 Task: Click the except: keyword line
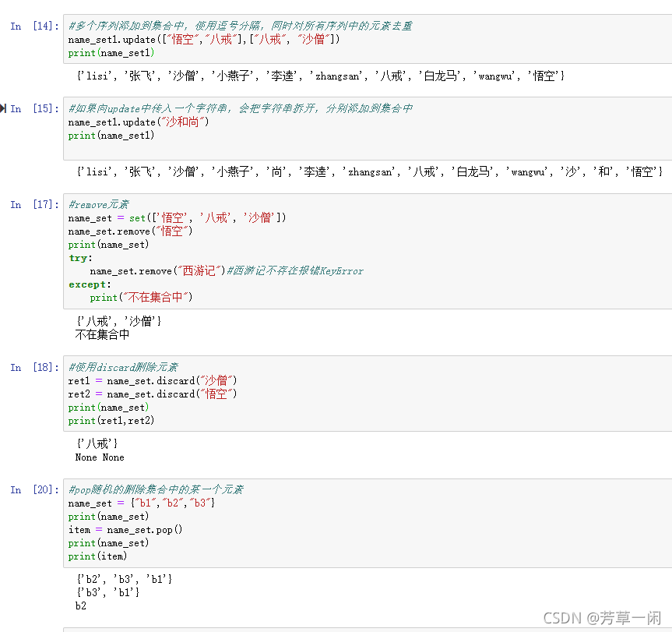click(x=90, y=284)
